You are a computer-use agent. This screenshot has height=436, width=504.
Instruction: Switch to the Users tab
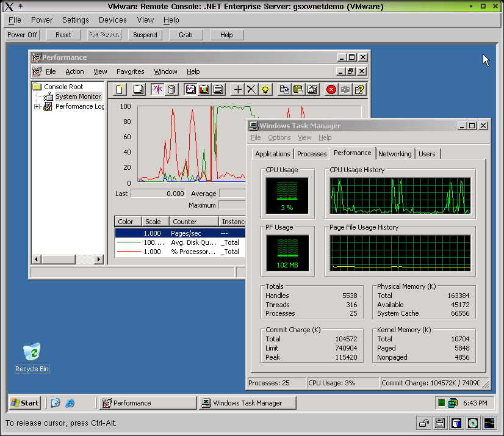[x=427, y=154]
